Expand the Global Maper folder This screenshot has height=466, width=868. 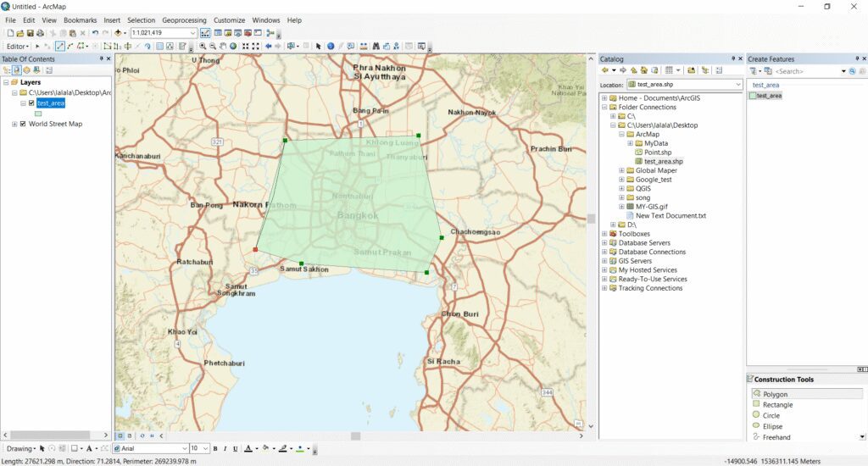click(621, 170)
